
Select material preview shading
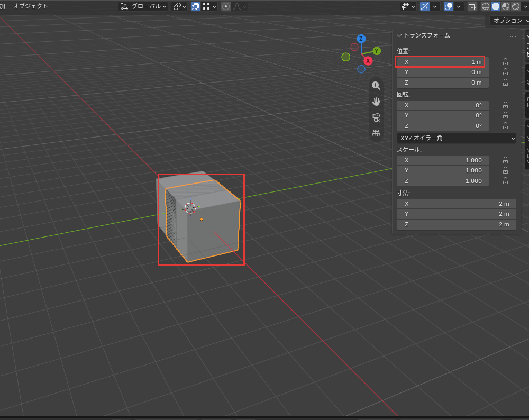pos(505,6)
